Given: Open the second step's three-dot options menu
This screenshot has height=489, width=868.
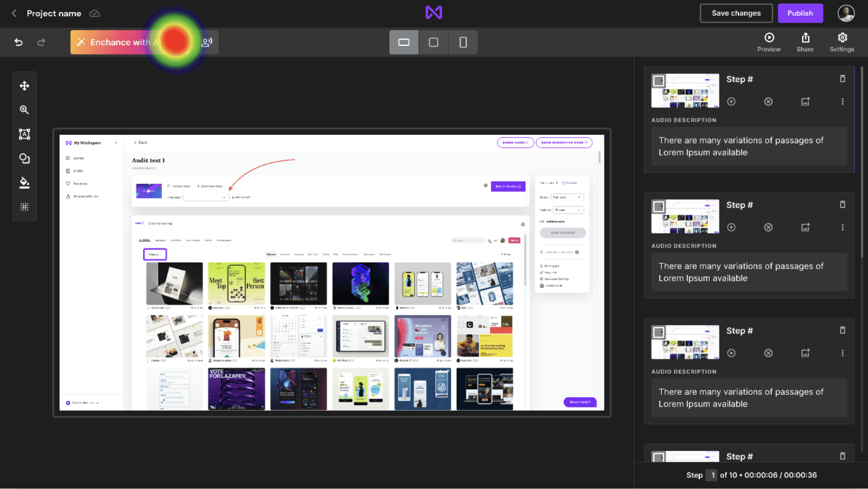Looking at the screenshot, I should pos(842,227).
